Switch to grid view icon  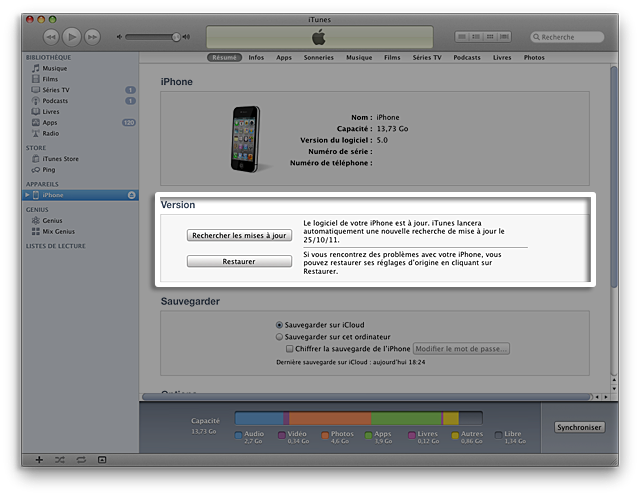[x=490, y=37]
